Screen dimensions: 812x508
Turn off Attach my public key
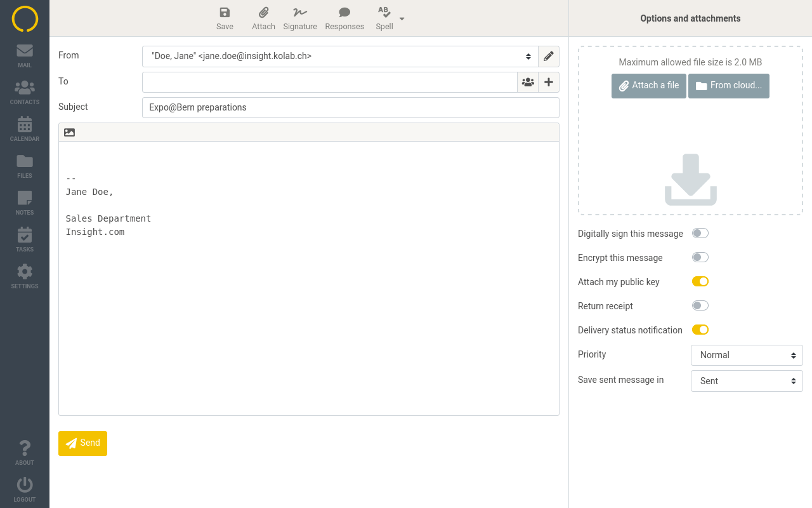(700, 281)
